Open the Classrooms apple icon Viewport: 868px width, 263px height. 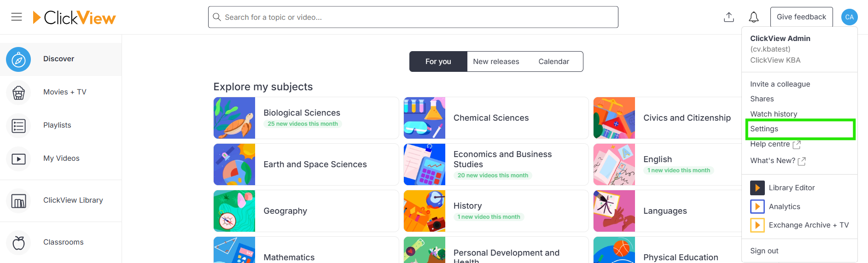pyautogui.click(x=18, y=243)
